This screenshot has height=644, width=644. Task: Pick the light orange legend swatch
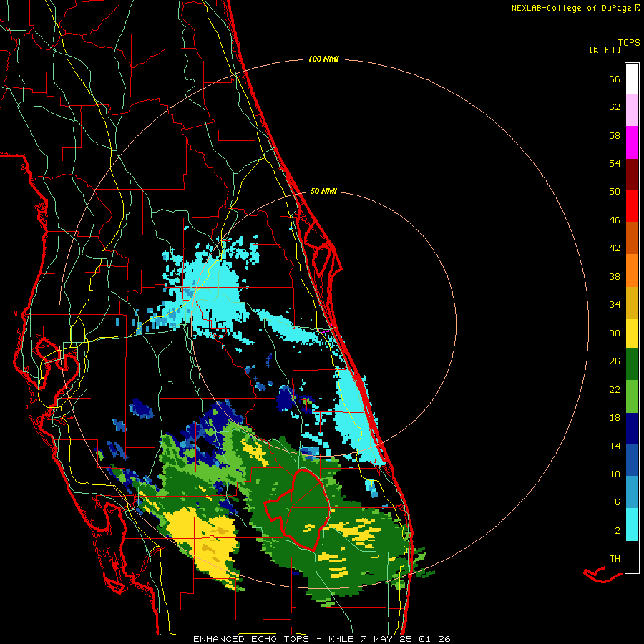(x=632, y=270)
